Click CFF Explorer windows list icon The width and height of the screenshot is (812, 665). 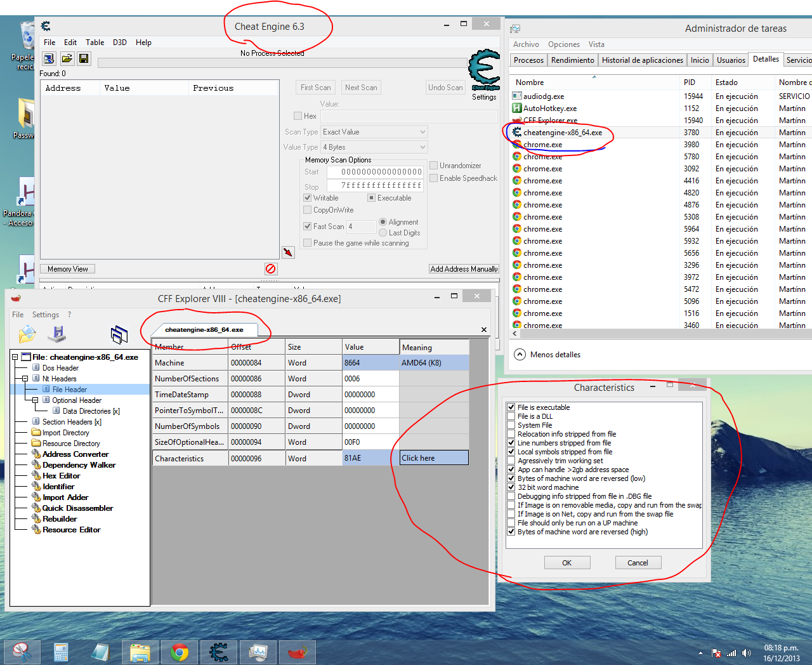[119, 334]
